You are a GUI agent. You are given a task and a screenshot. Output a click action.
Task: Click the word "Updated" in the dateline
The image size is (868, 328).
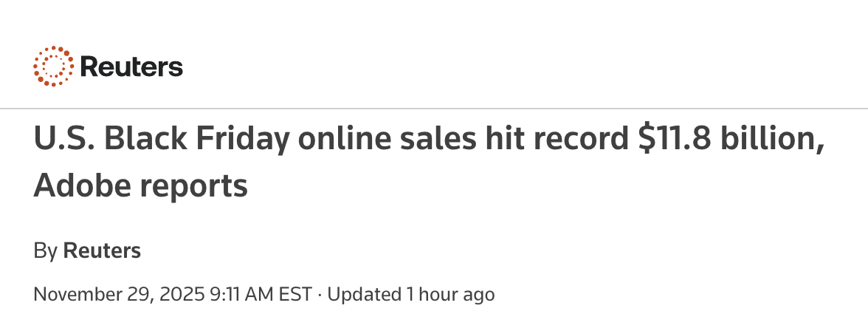point(365,294)
